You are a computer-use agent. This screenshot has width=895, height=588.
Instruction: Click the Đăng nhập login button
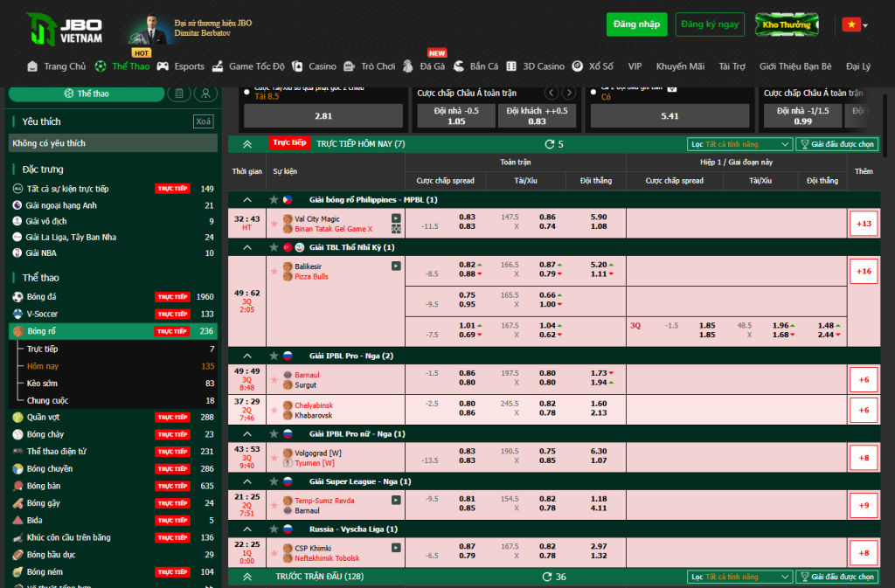(636, 24)
